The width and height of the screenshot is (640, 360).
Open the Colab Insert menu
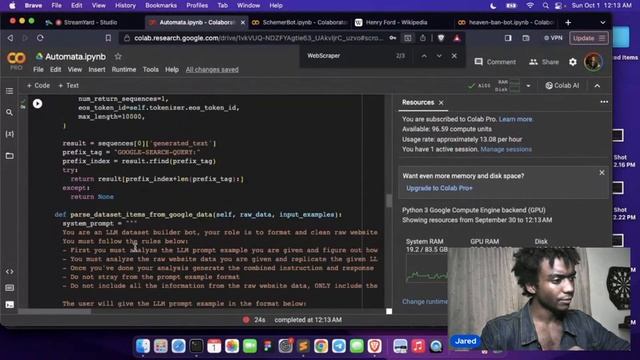point(97,69)
